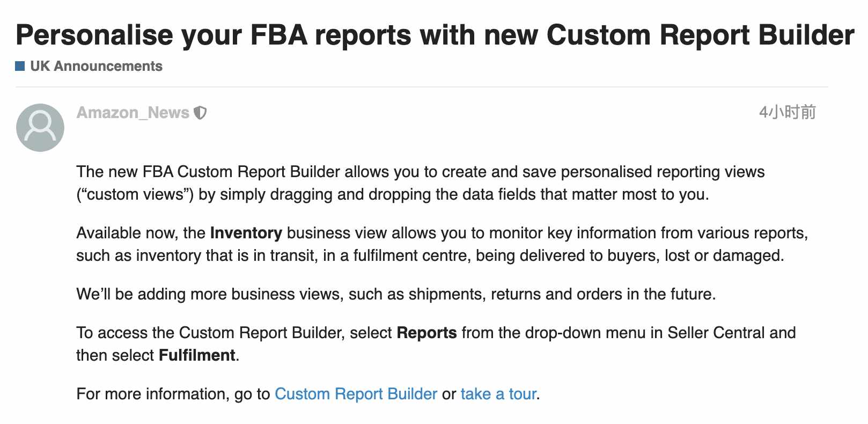Go to the UK Announcements category
Screen dimensions: 868x424
[96, 66]
